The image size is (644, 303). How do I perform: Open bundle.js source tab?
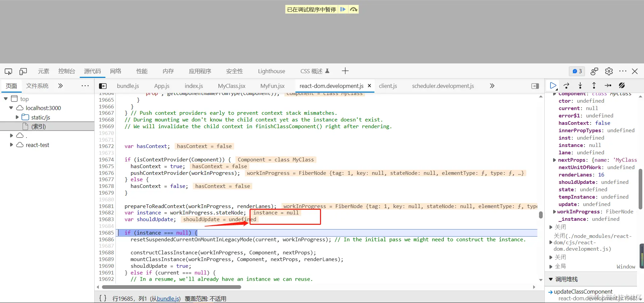click(x=128, y=86)
